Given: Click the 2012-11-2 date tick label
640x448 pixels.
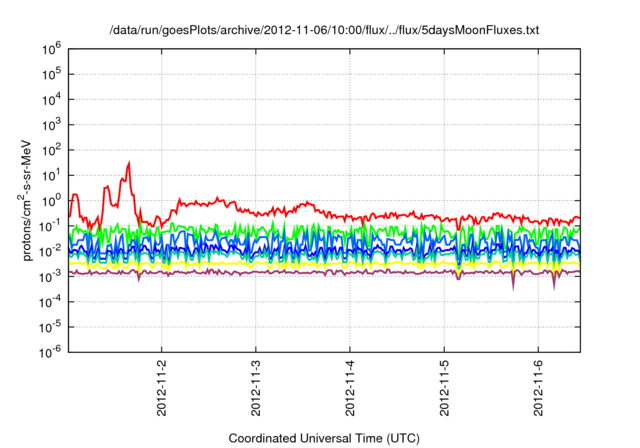Looking at the screenshot, I should [x=162, y=388].
